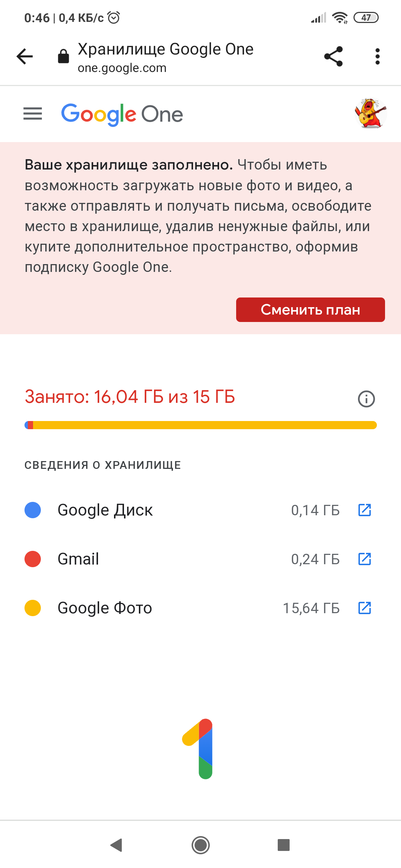Tap the storage info circle icon

click(x=366, y=399)
